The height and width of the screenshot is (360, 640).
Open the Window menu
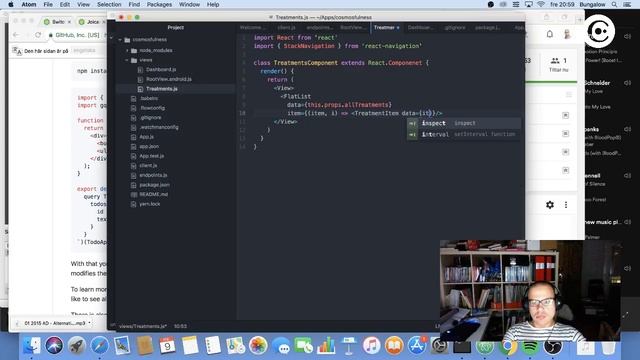(189, 4)
